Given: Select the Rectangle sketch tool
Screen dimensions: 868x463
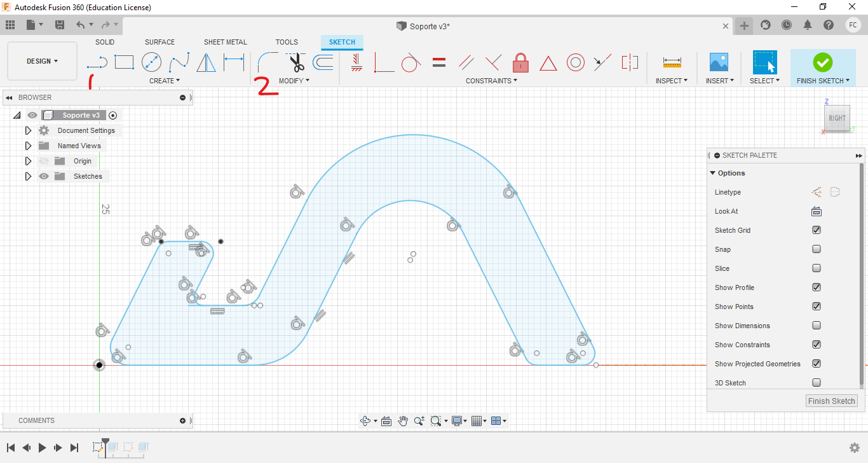Looking at the screenshot, I should (124, 62).
